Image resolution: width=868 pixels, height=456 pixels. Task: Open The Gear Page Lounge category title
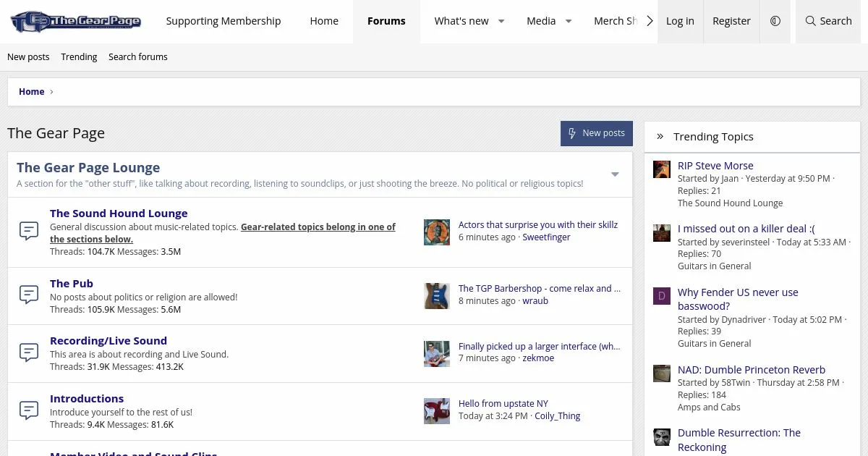coord(88,168)
